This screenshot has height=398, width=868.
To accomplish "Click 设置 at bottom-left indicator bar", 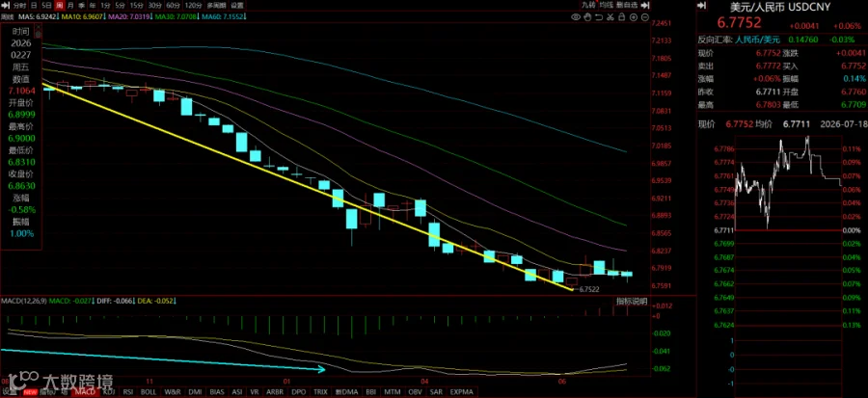I will (9, 392).
